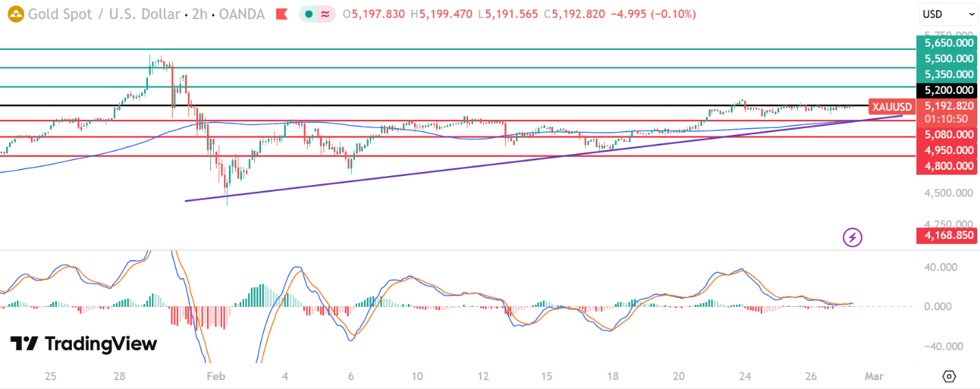Select the 5,650.000 green price label
This screenshot has width=980, height=389.
pos(948,42)
